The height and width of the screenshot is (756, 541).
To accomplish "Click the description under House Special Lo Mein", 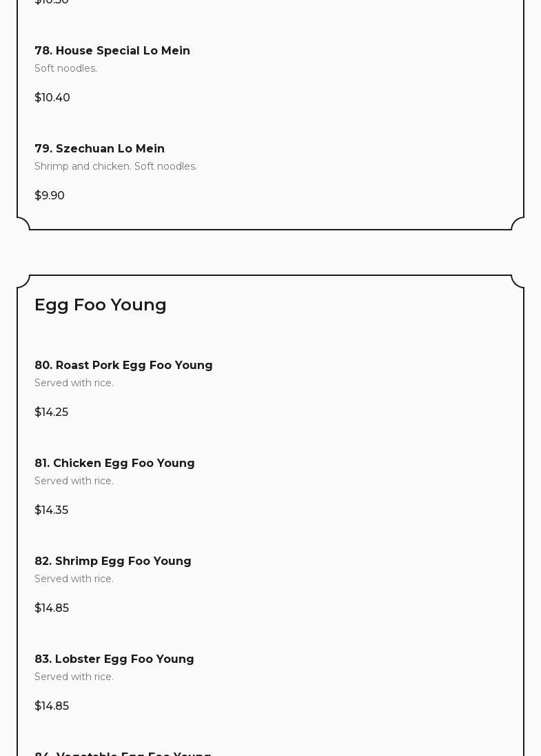I will point(66,68).
